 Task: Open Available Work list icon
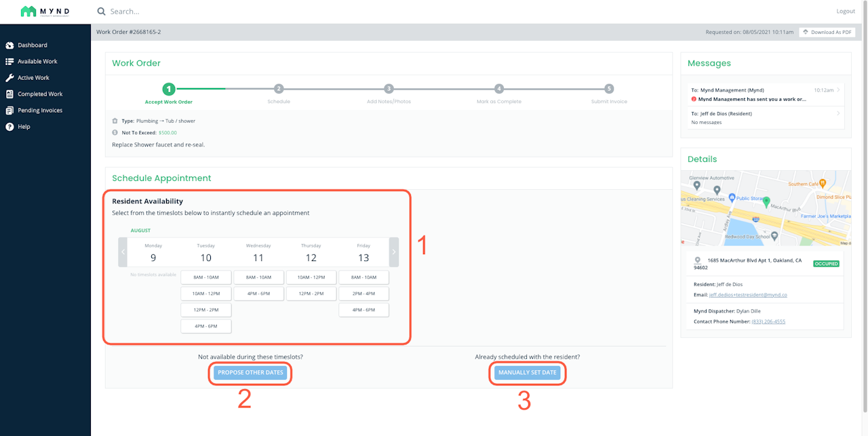(x=9, y=62)
